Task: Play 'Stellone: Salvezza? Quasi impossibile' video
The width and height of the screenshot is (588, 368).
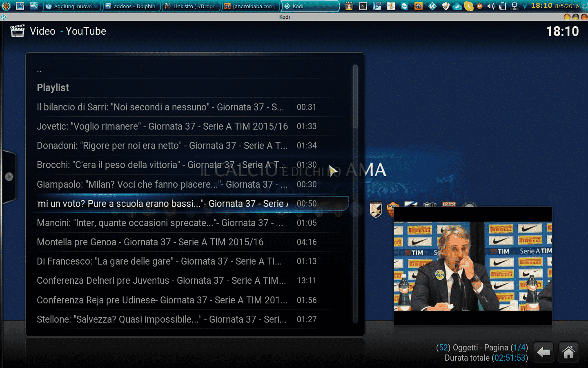Action: click(x=192, y=319)
